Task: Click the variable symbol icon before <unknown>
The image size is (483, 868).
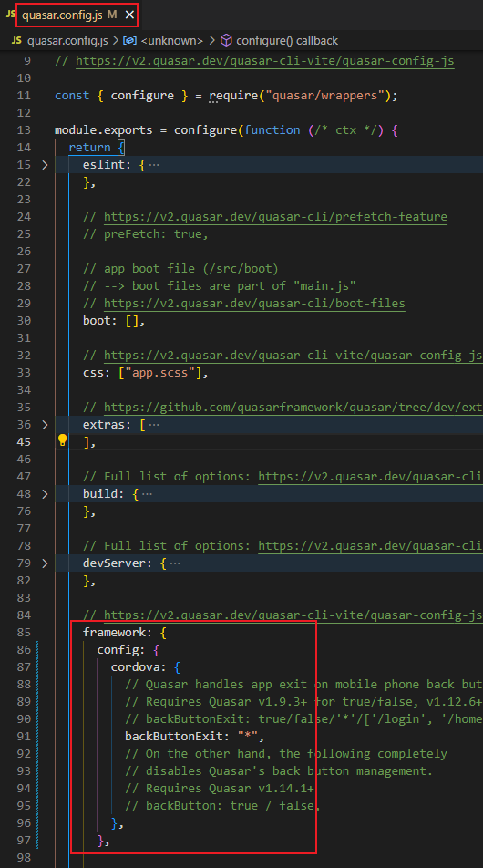Action: (129, 40)
